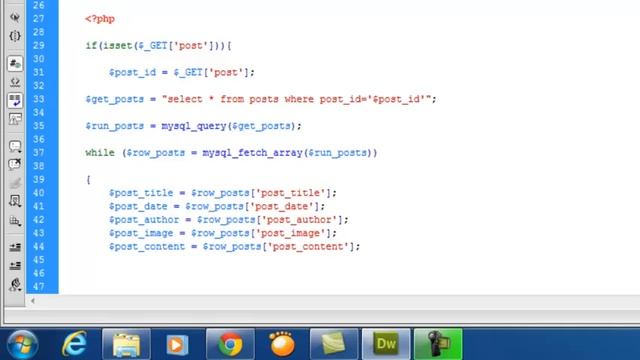
Task: Click the '$post_image' variable on line 43
Action: tap(141, 233)
